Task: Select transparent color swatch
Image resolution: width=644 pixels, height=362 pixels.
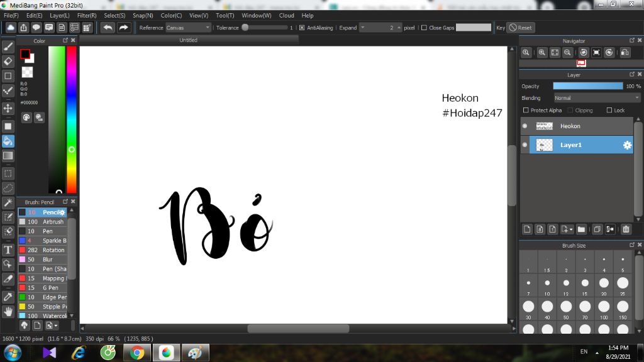Action: [27, 72]
